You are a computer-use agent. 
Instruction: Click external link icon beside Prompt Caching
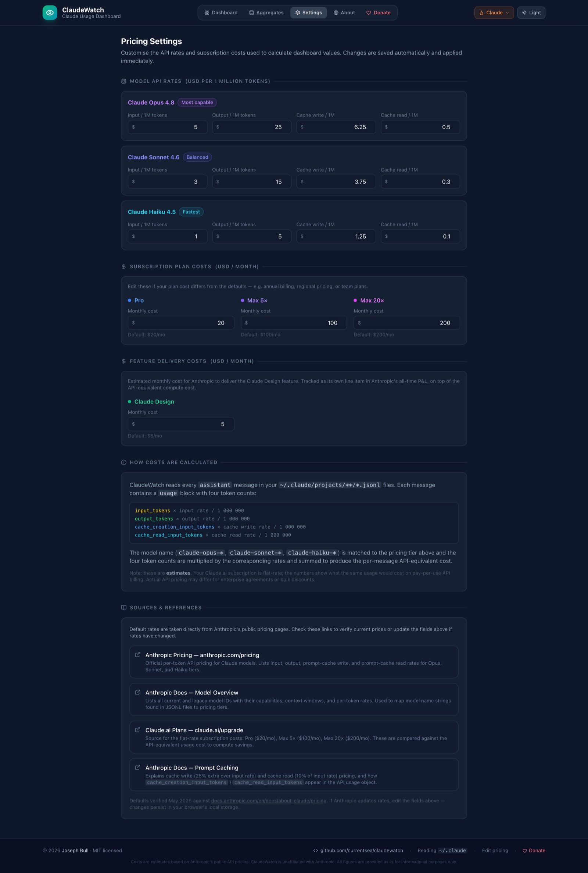tap(137, 767)
